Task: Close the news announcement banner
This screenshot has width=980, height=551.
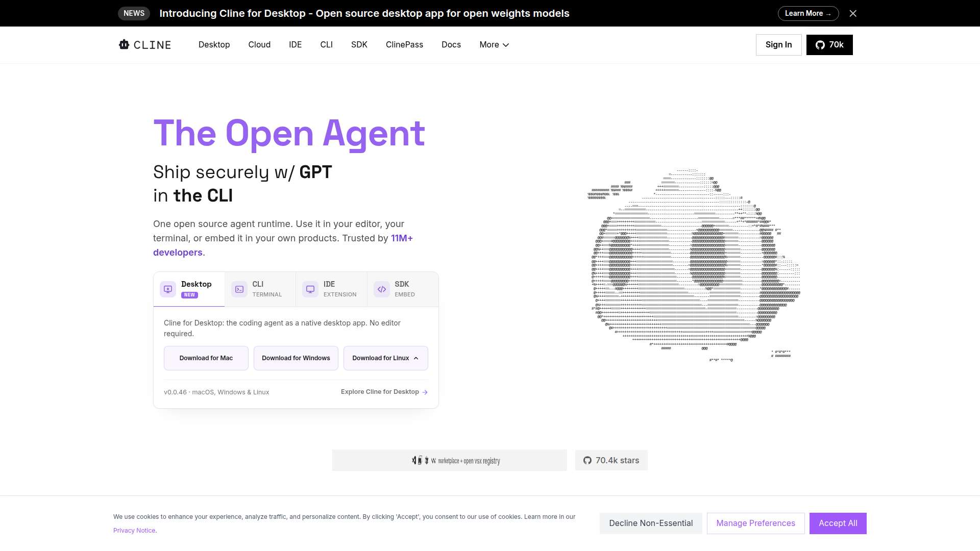Action: tap(853, 13)
